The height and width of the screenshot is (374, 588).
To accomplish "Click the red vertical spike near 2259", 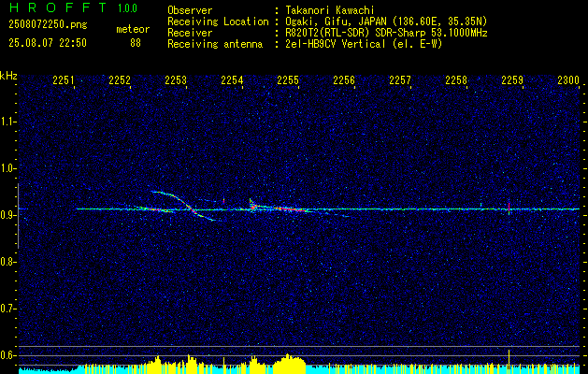I will click(x=509, y=209).
